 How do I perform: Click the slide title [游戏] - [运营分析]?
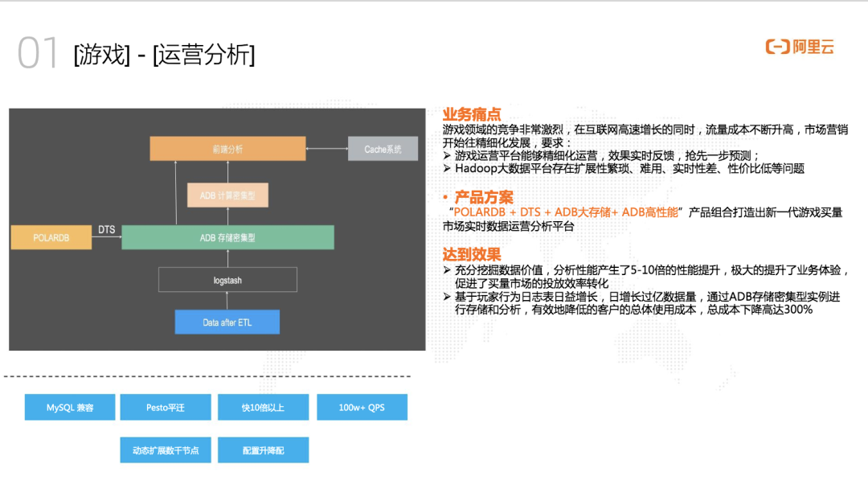[x=165, y=54]
